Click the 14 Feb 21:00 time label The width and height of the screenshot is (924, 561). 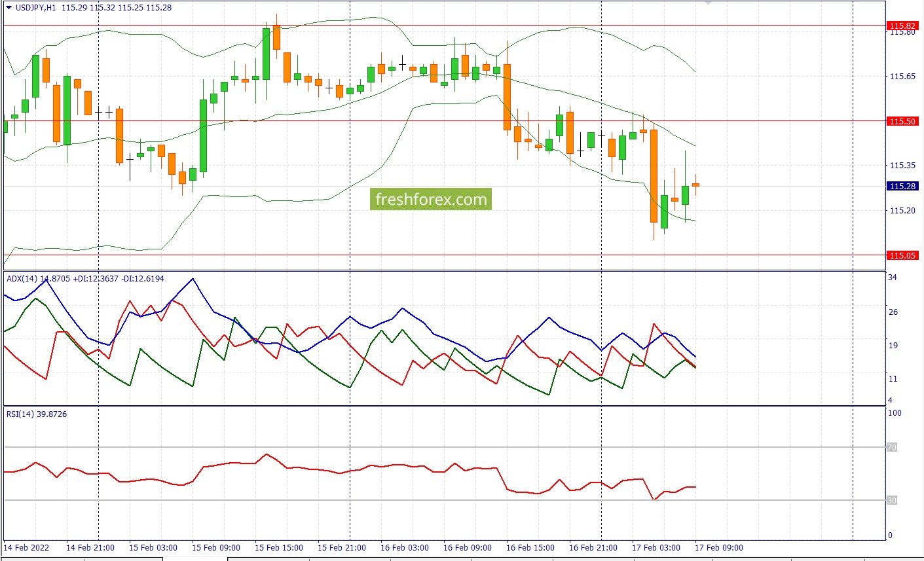pos(90,548)
